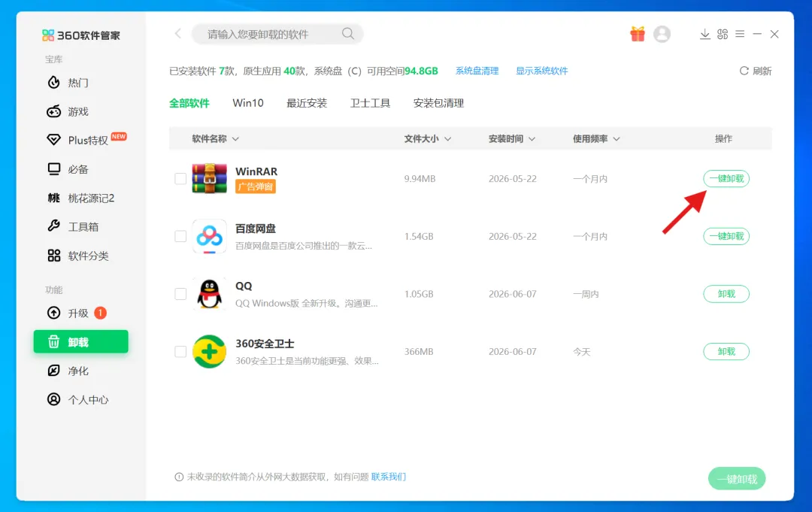Open 显示系统软件 link
812x512 pixels.
pos(541,71)
